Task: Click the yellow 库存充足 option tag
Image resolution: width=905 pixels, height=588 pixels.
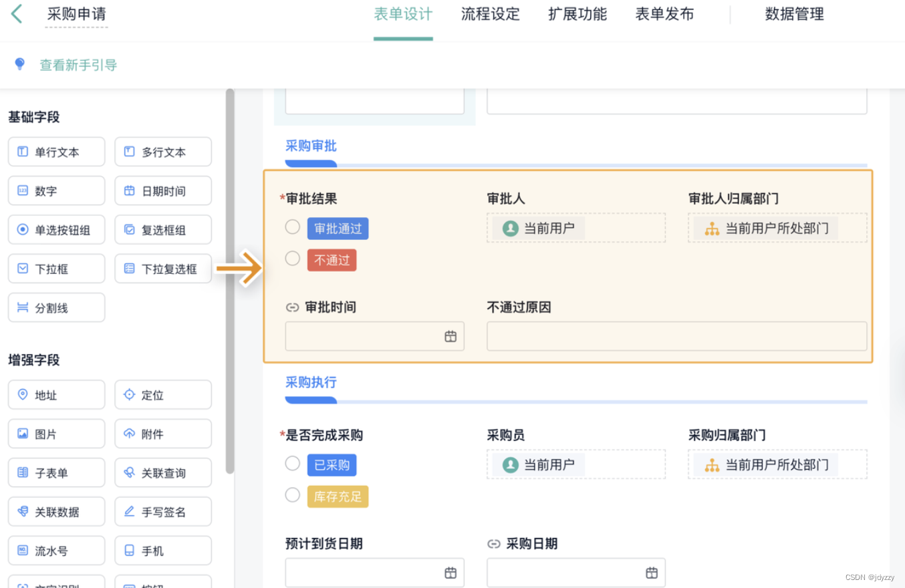Action: point(338,496)
